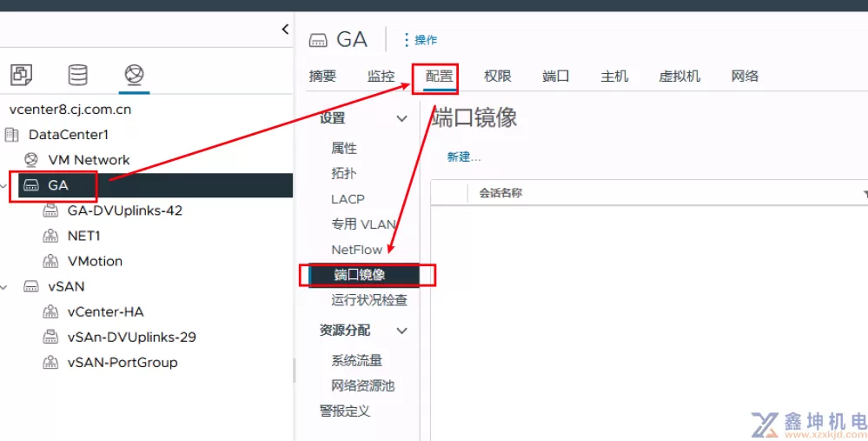Screen dimensions: 868x441
Task: Collapse the left navigation panel arrow
Action: coord(285,30)
